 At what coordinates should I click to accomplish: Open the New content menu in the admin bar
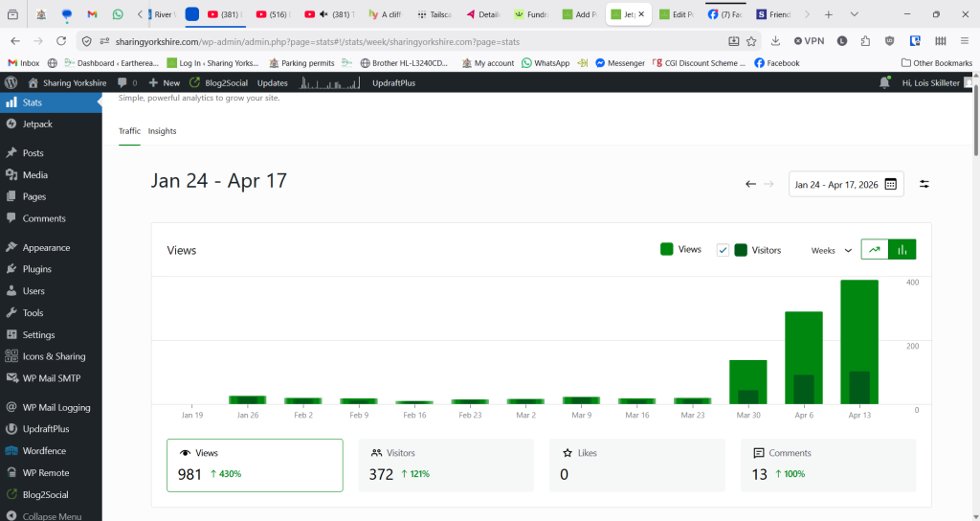164,83
